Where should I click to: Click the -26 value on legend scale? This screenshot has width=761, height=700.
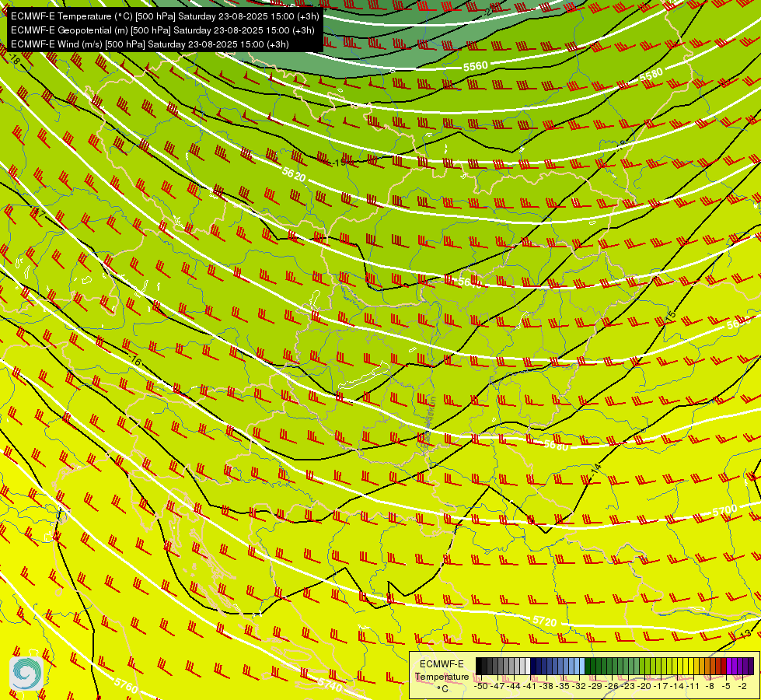click(x=612, y=686)
